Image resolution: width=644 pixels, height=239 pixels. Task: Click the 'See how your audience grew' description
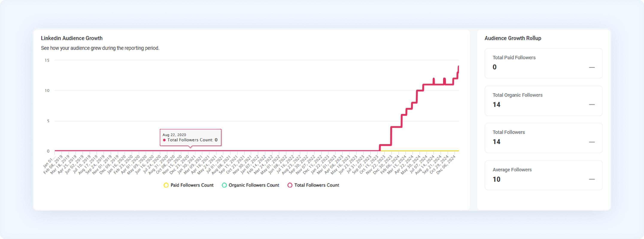(100, 48)
